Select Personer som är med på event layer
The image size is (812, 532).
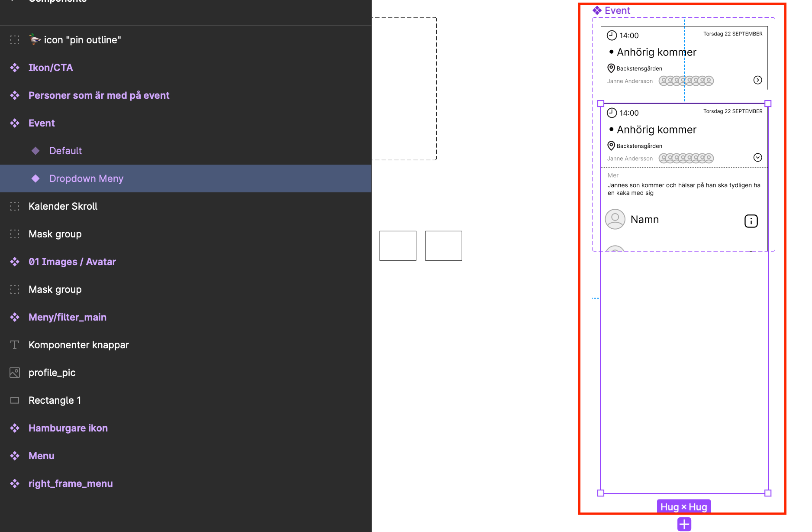[x=186, y=95]
